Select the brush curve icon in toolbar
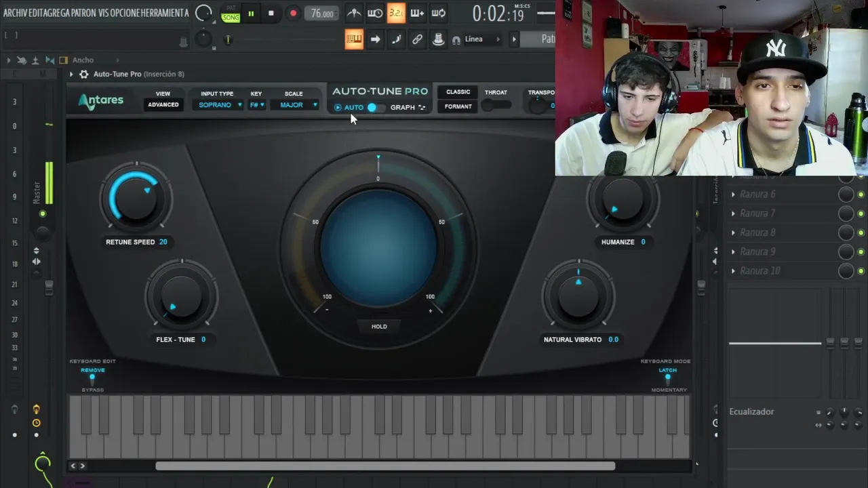 [396, 39]
